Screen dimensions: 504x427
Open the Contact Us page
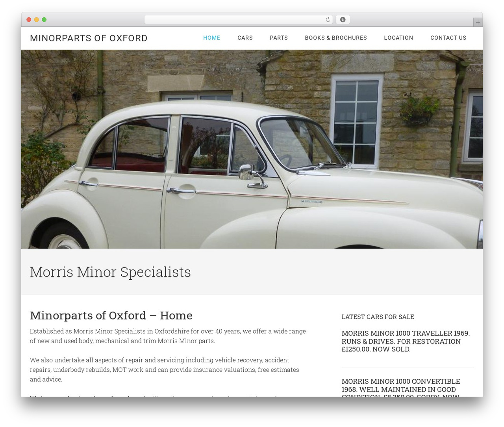click(x=448, y=38)
